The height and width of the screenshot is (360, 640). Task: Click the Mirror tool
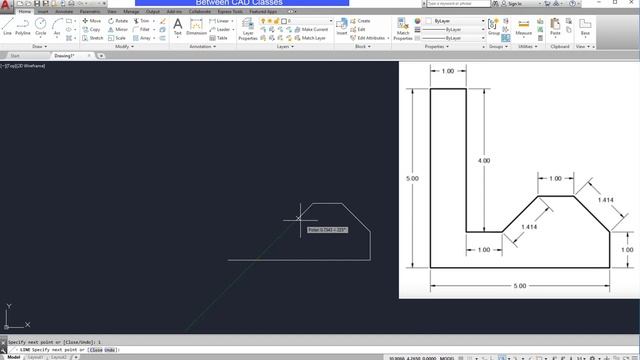(118, 29)
